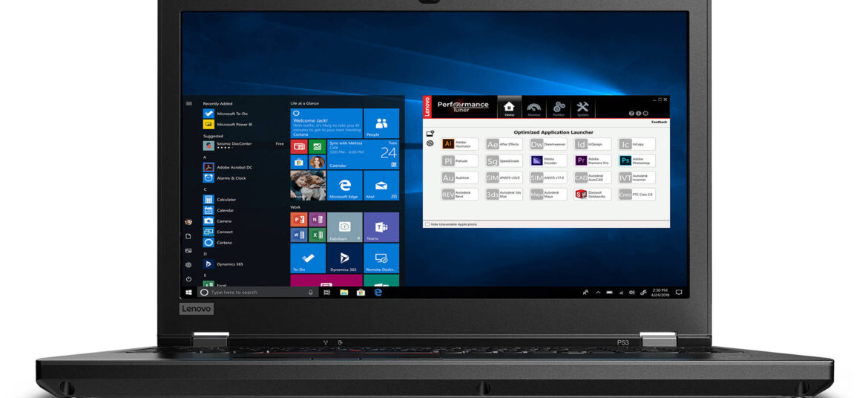
Task: Launch After Effects in Performance Tuner
Action: [504, 144]
